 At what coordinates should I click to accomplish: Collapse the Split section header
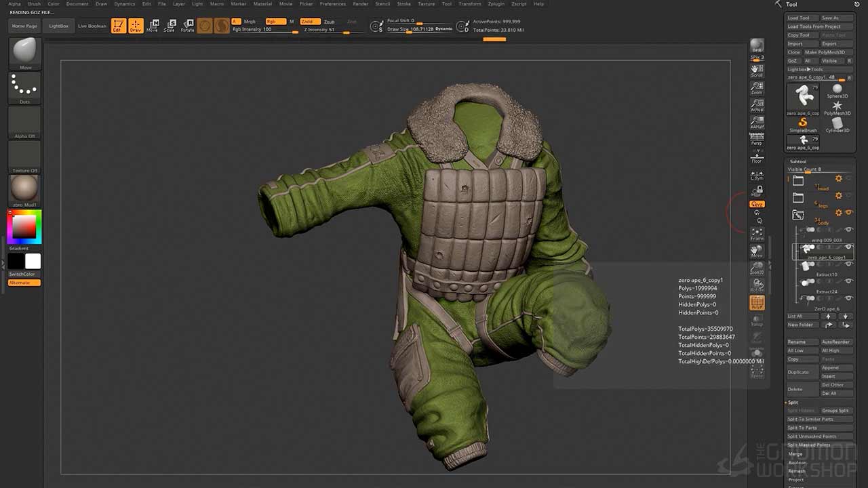pyautogui.click(x=793, y=403)
